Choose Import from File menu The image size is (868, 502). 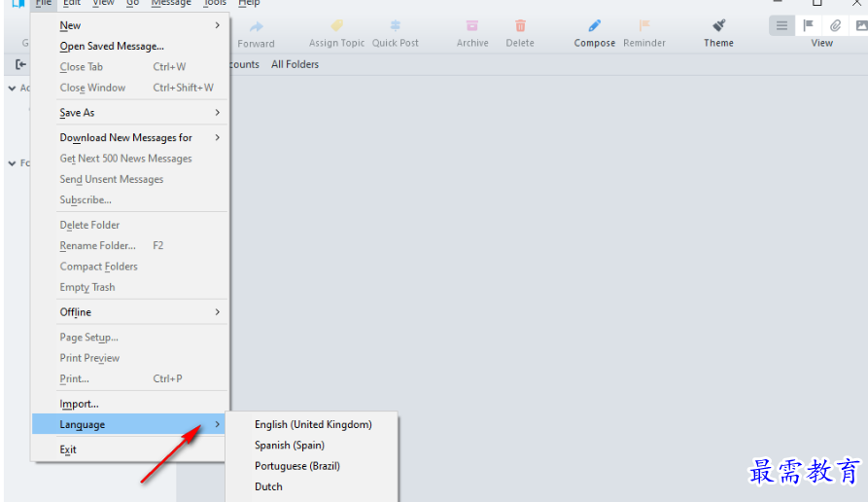130,404
